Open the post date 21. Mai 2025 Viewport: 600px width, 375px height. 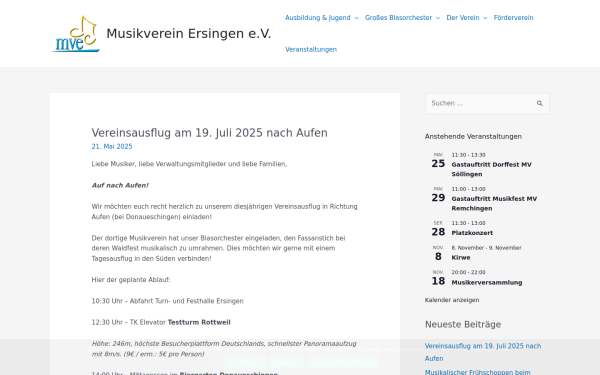(x=112, y=147)
